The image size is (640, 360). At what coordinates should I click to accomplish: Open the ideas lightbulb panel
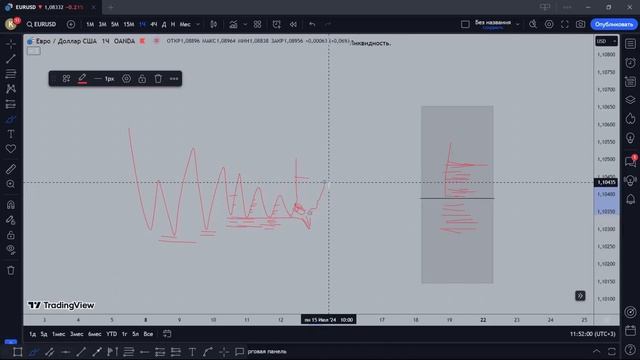pos(630,138)
